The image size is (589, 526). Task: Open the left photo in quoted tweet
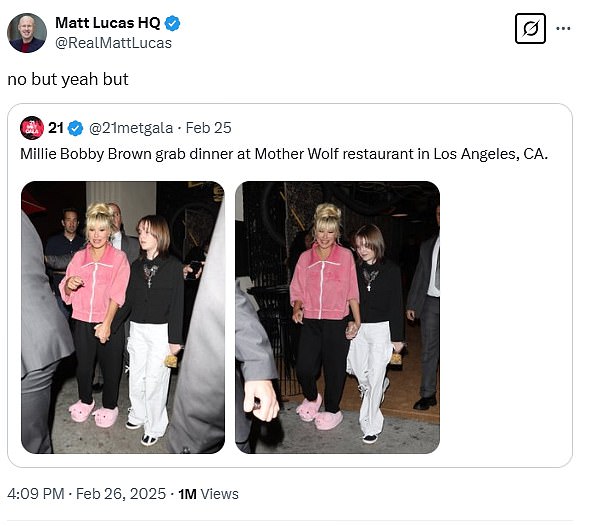coord(123,317)
